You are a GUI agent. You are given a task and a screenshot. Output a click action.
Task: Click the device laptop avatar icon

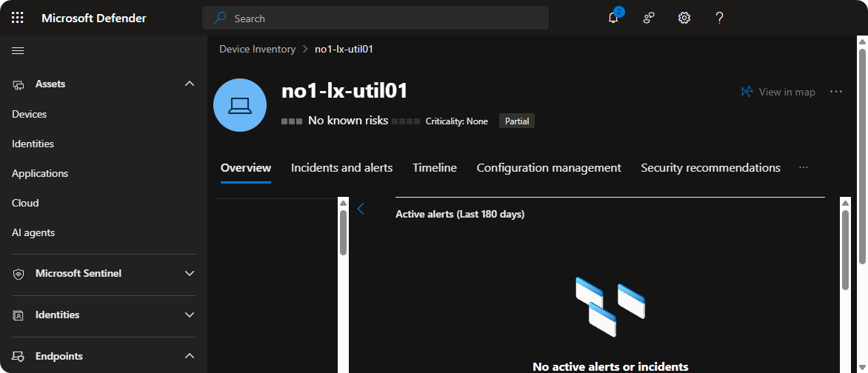pos(240,105)
